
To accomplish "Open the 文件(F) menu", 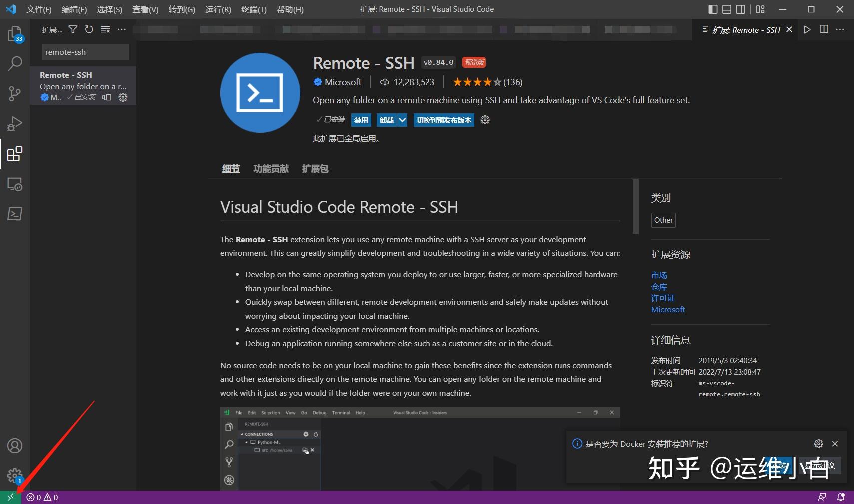I will [x=39, y=9].
